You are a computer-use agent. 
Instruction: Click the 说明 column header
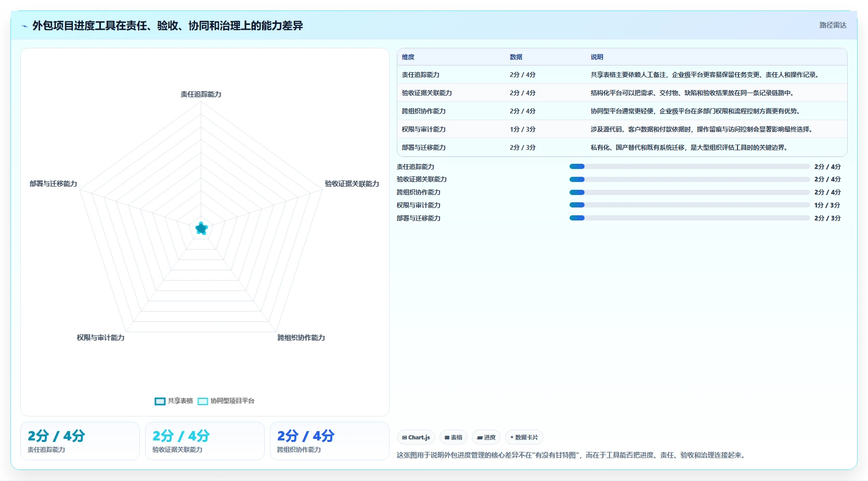pyautogui.click(x=597, y=57)
